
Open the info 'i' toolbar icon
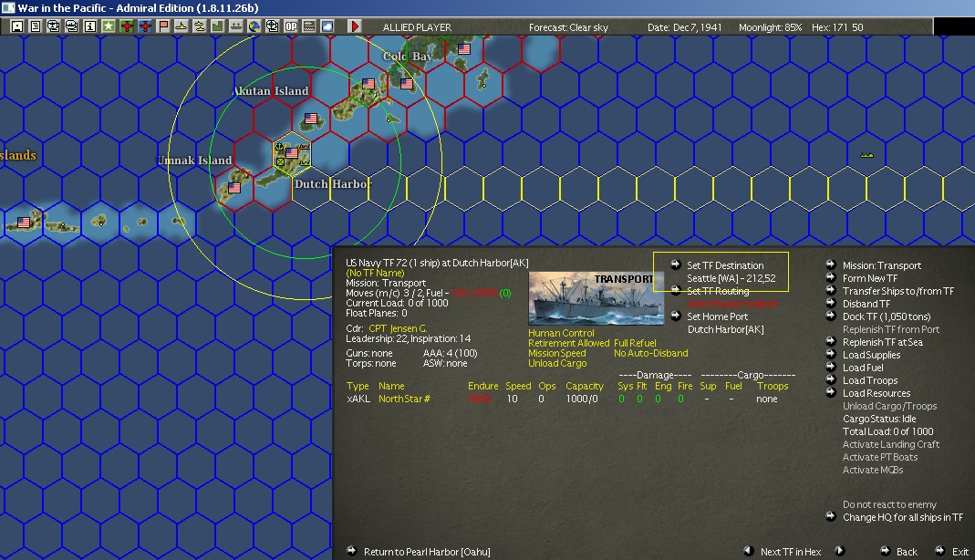pyautogui.click(x=90, y=26)
